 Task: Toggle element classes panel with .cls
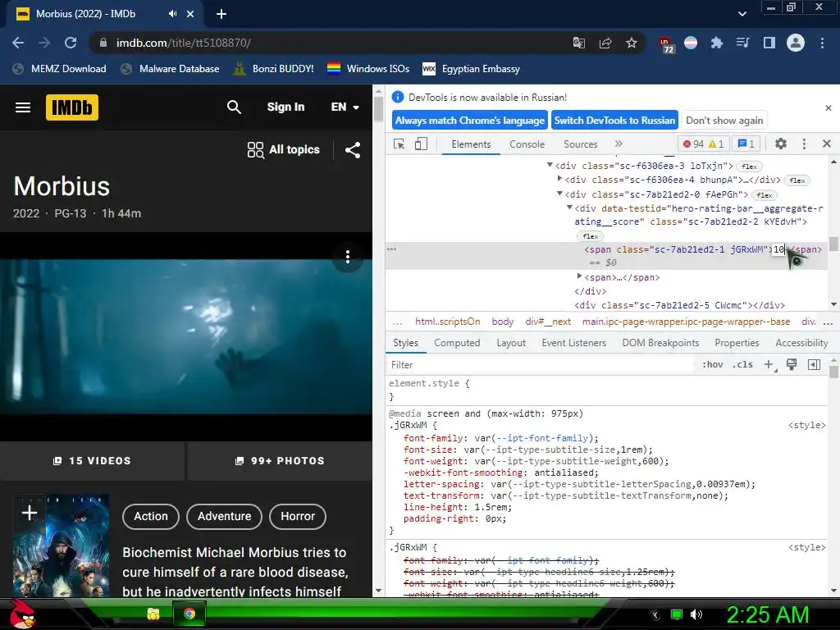pos(742,365)
